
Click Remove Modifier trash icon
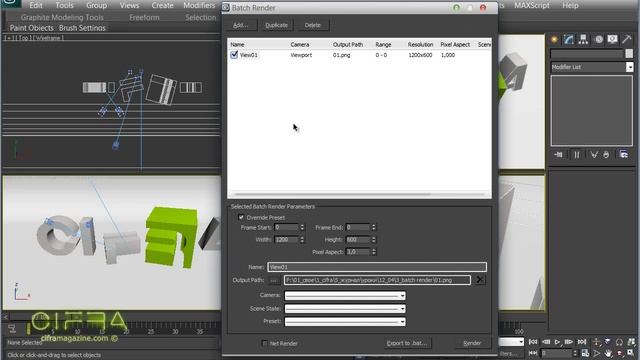tap(606, 154)
